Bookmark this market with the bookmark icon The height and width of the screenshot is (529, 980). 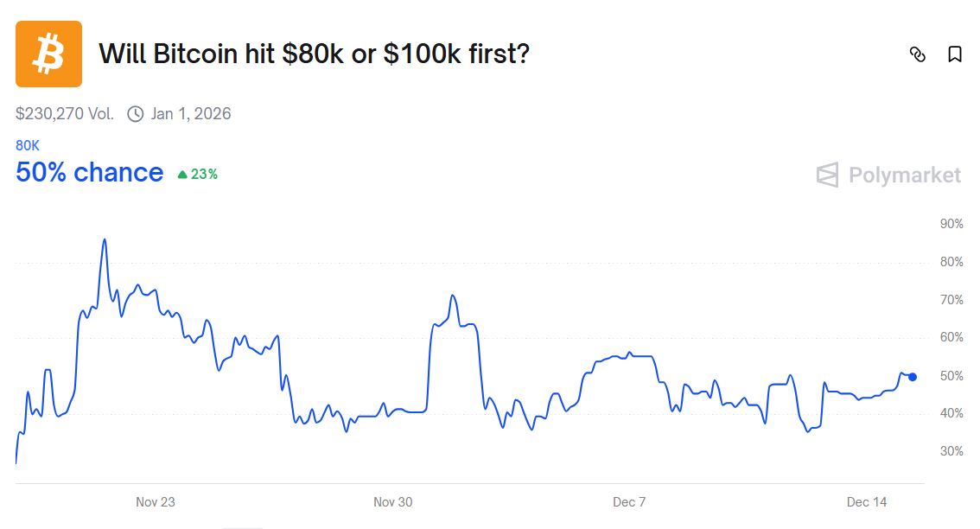pos(955,54)
